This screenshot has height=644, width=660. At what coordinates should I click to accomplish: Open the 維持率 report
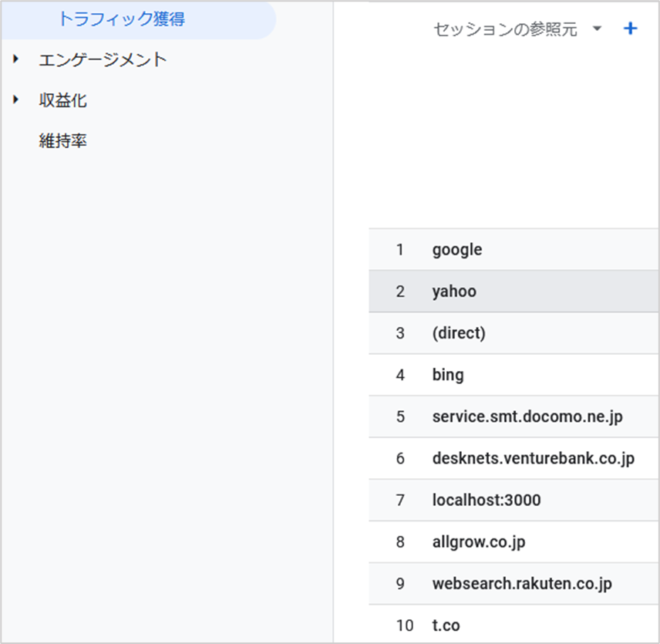click(x=62, y=140)
